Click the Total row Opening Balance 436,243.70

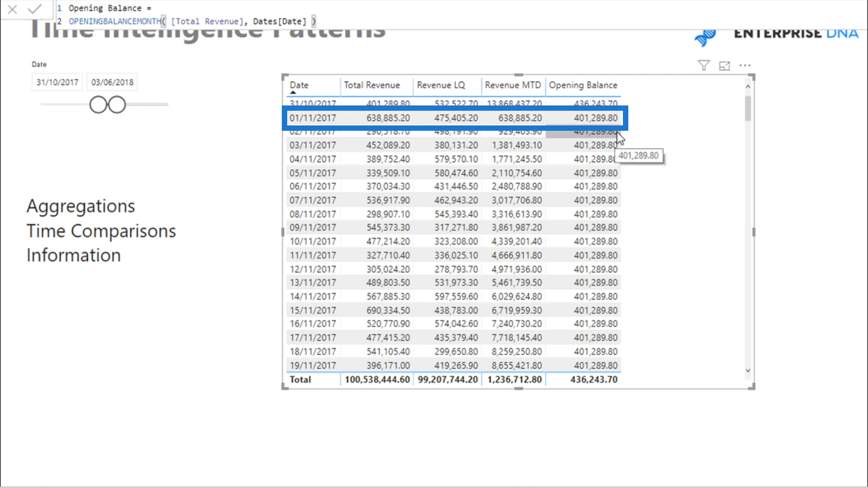pyautogui.click(x=594, y=380)
